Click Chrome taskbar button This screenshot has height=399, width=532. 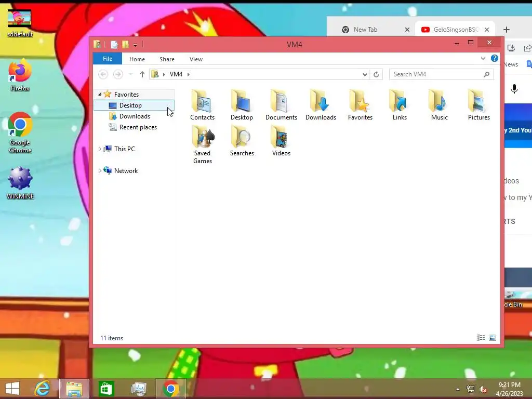[170, 389]
